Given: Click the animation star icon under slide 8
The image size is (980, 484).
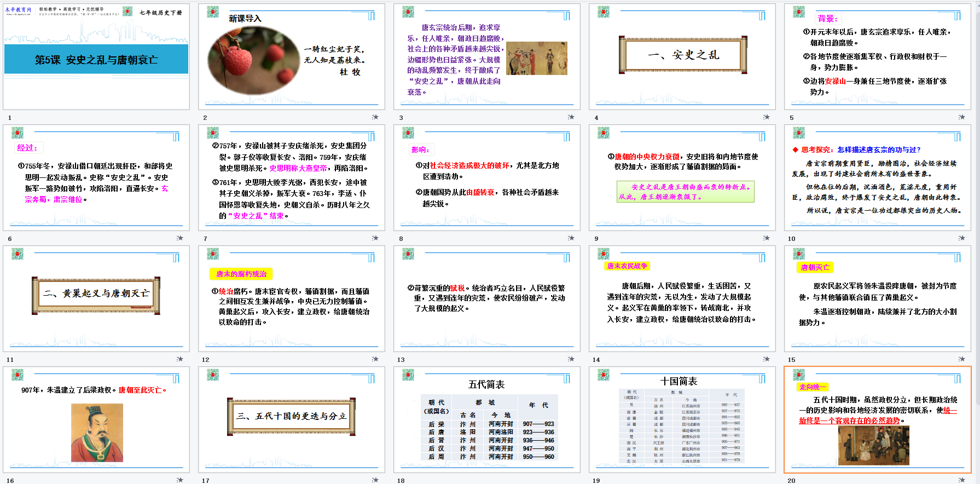Looking at the screenshot, I should [571, 238].
